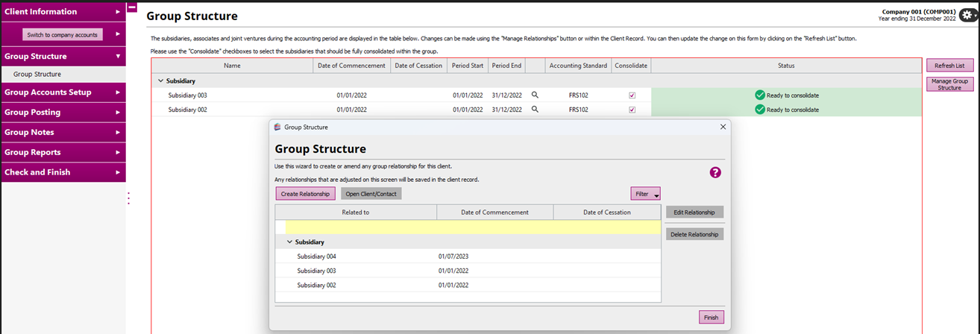Image resolution: width=980 pixels, height=334 pixels.
Task: Open the Group Reports sidebar section
Action: pos(63,152)
